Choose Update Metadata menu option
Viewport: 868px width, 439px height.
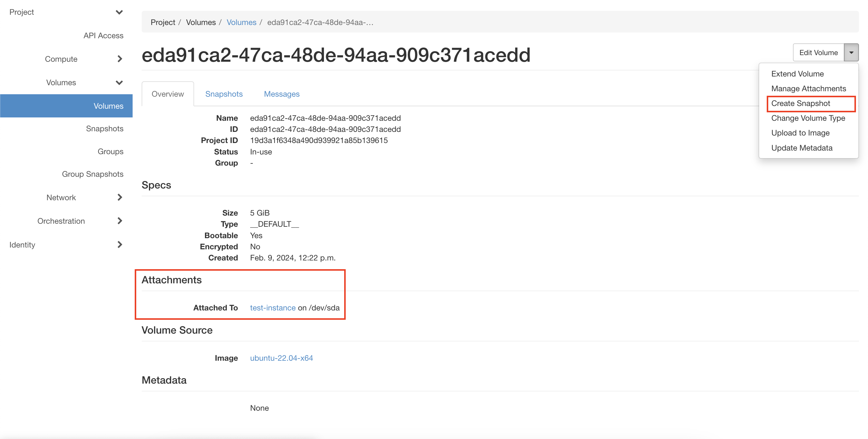tap(802, 148)
